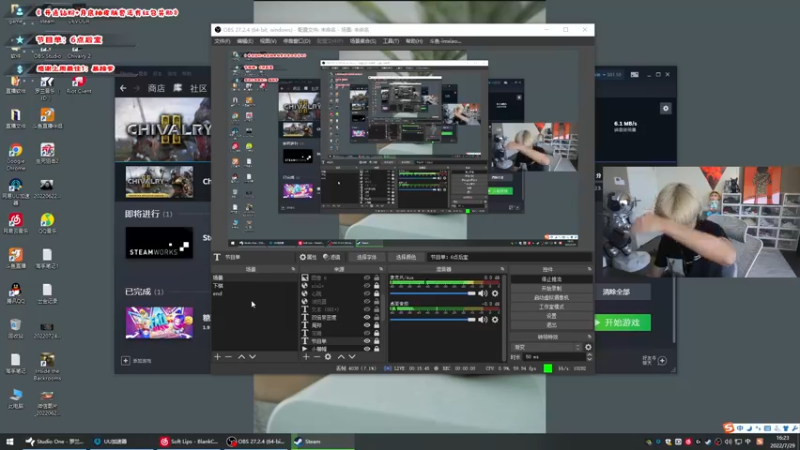Viewport: 800px width, 450px height.
Task: Remove selected source with minus icon
Action: [x=316, y=357]
